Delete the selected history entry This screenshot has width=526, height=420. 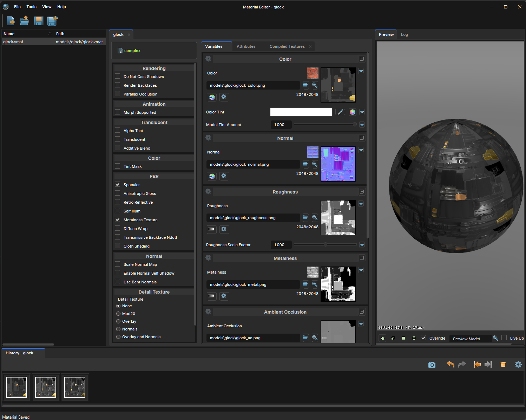[503, 365]
